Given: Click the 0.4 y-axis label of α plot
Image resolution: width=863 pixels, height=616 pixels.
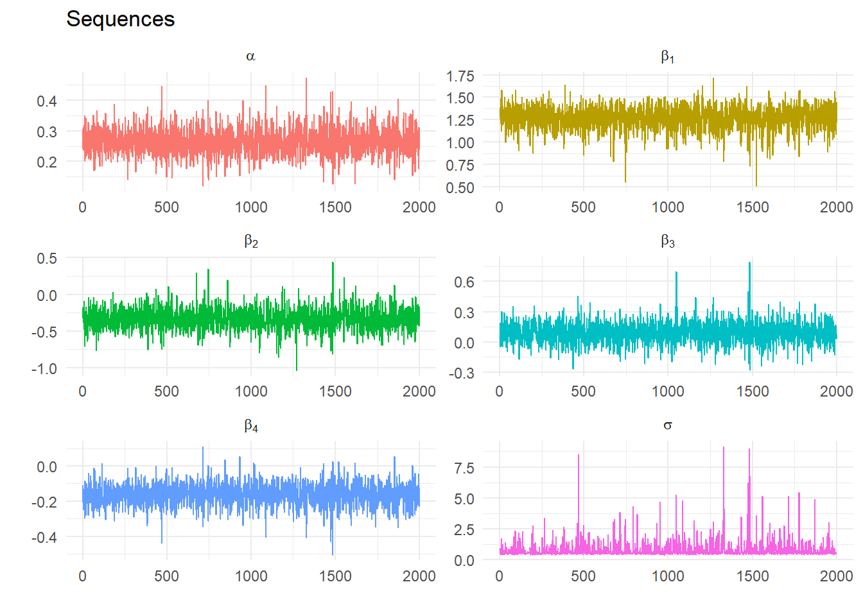Looking at the screenshot, I should [x=47, y=101].
